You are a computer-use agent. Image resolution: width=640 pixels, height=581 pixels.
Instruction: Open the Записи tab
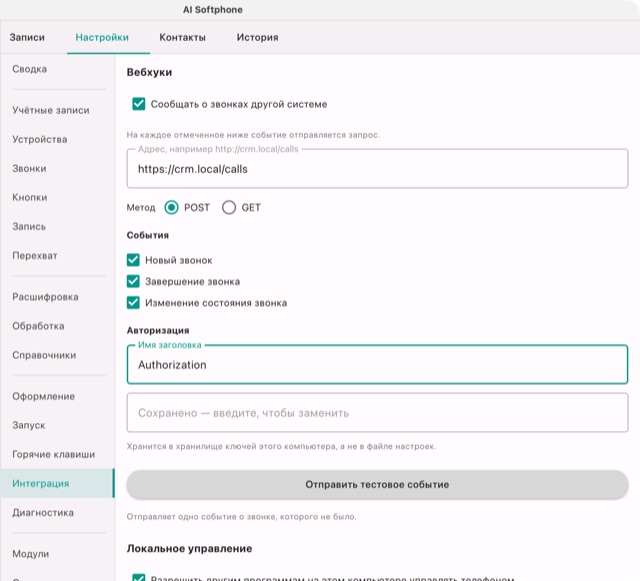pyautogui.click(x=27, y=37)
